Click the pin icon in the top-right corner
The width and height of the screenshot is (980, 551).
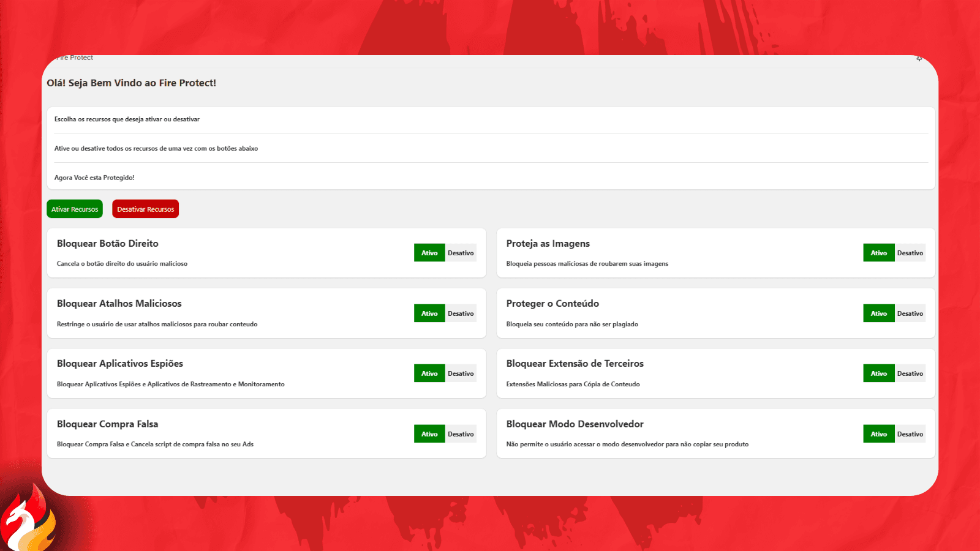[919, 59]
